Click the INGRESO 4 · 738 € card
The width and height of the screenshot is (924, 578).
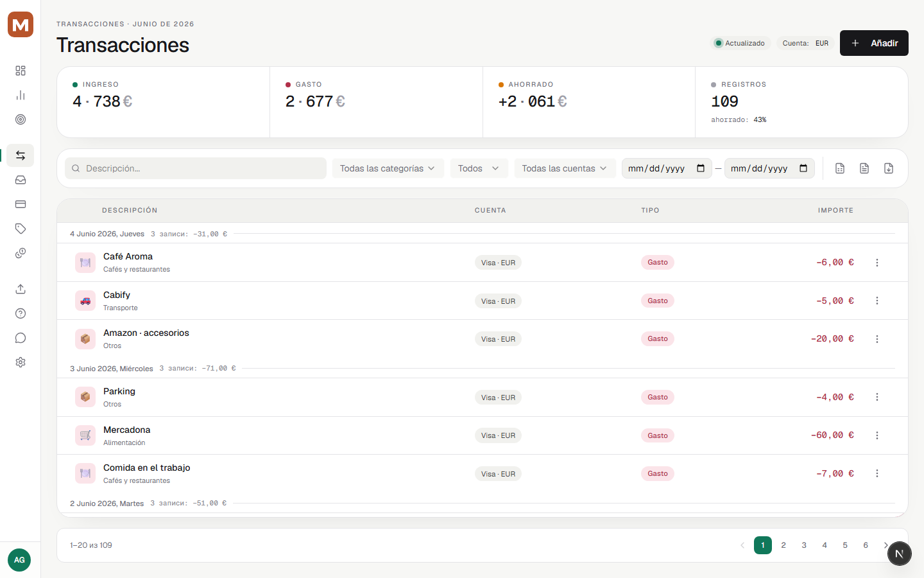pos(164,102)
